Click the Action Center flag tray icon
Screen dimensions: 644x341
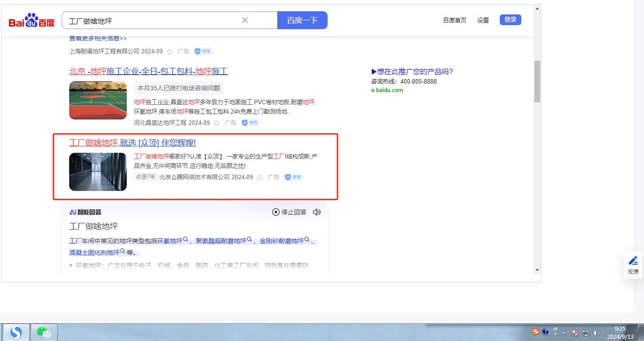point(575,333)
